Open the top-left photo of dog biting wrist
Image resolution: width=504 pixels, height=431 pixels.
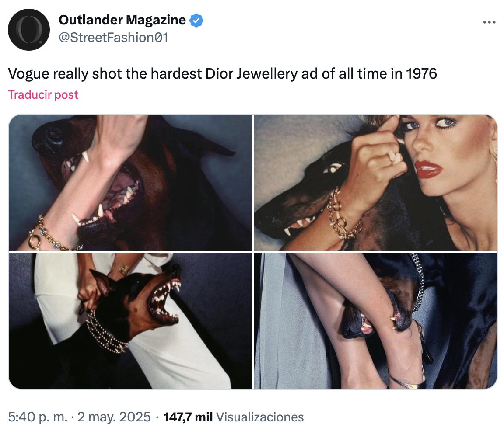(130, 182)
